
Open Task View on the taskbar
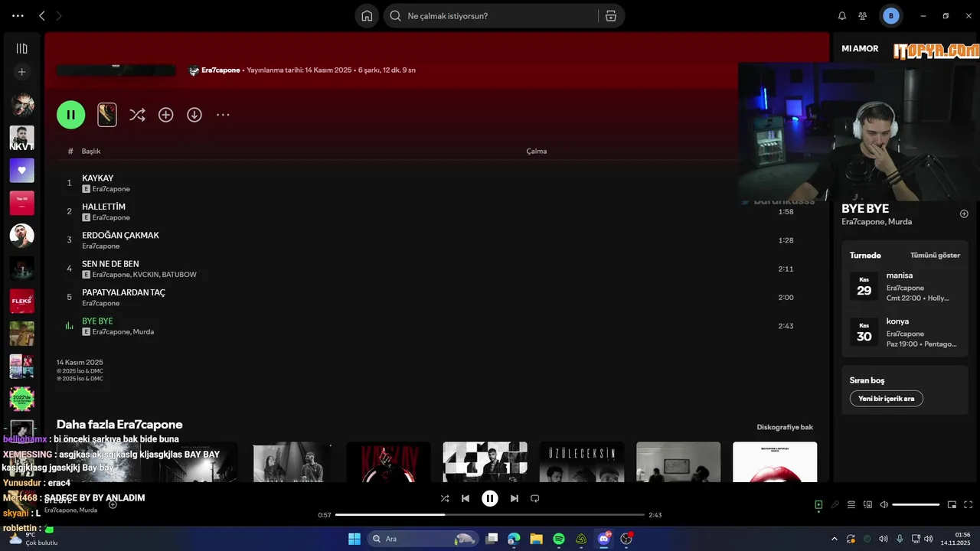(x=492, y=539)
